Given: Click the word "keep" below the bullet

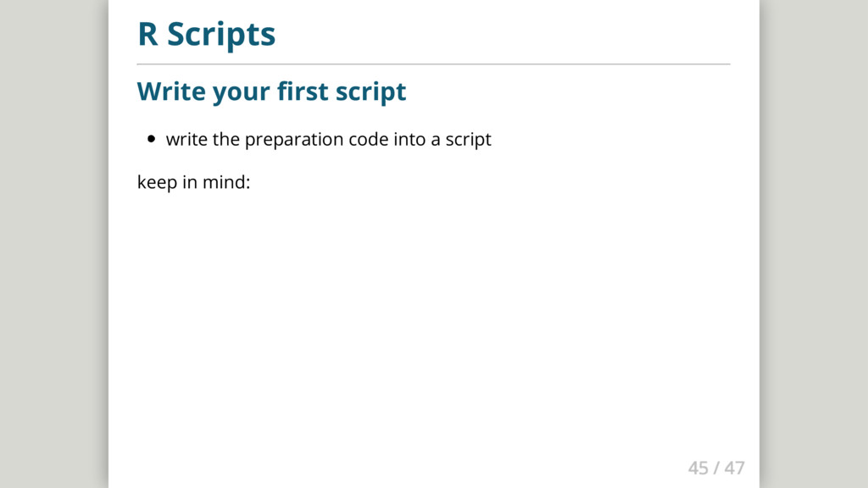Looking at the screenshot, I should click(155, 182).
